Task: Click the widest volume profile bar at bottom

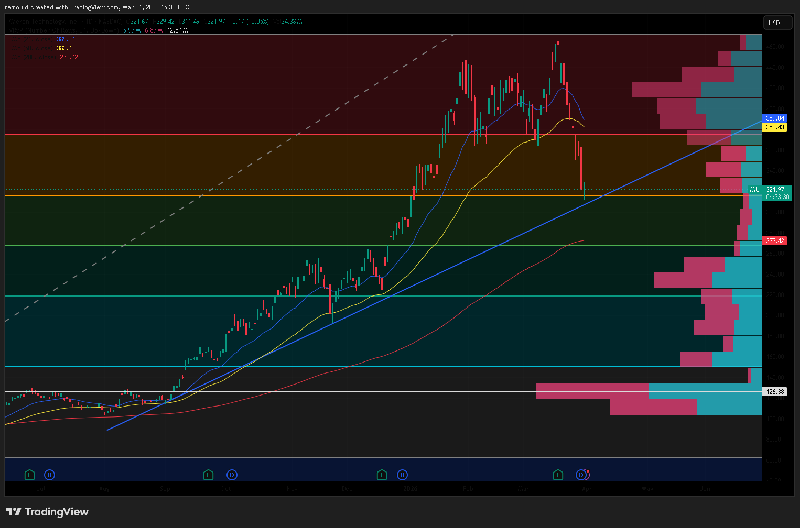Action: (x=650, y=390)
